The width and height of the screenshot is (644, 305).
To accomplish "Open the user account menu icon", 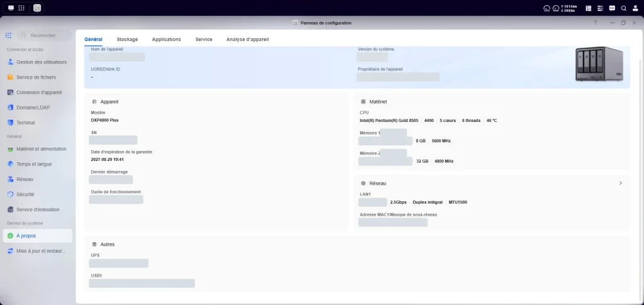I will pos(635,8).
